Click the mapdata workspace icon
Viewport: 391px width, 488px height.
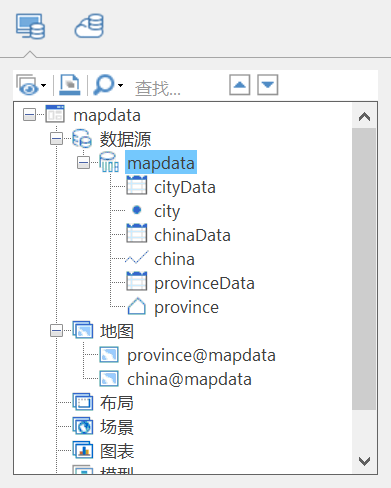[x=55, y=114]
